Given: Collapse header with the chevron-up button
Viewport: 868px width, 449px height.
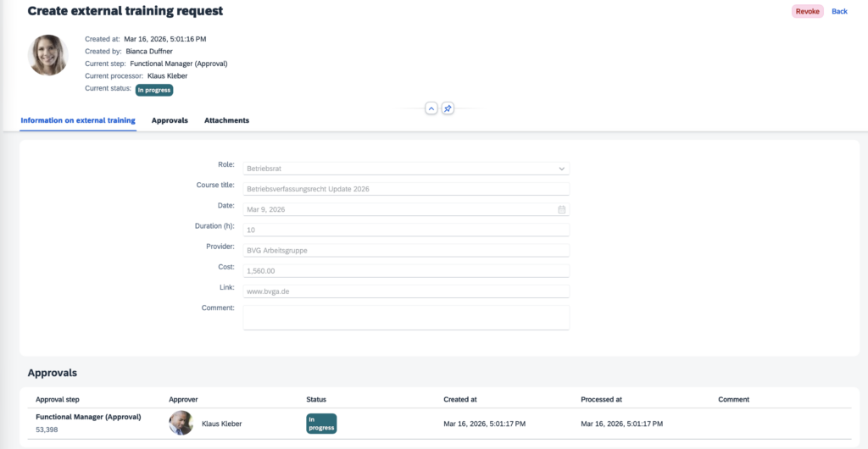Looking at the screenshot, I should (431, 108).
